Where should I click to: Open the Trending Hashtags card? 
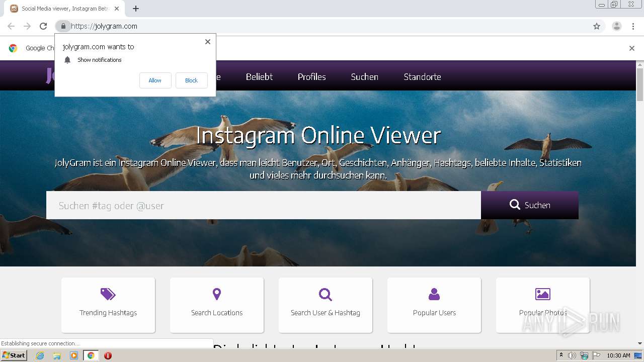[x=108, y=305]
